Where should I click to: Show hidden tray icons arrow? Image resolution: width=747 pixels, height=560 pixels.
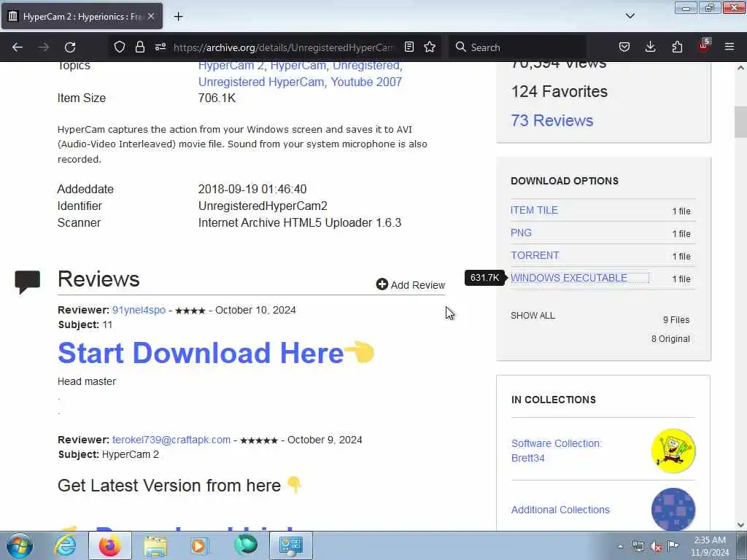[x=620, y=546]
